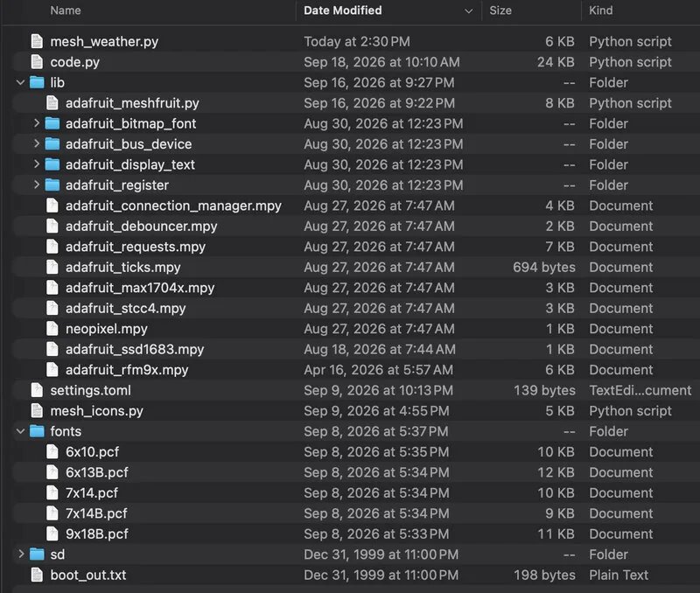Click the Date Modified column header
This screenshot has height=593, width=700.
pos(343,10)
